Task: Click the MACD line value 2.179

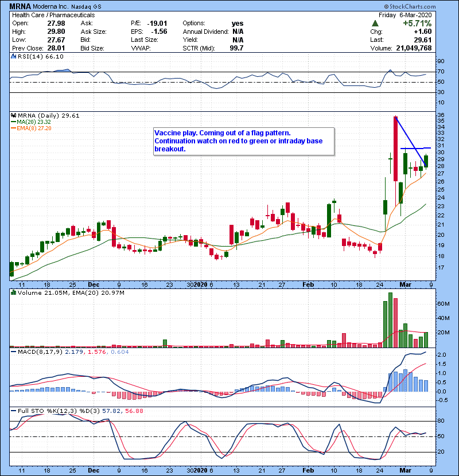Action: [x=74, y=352]
